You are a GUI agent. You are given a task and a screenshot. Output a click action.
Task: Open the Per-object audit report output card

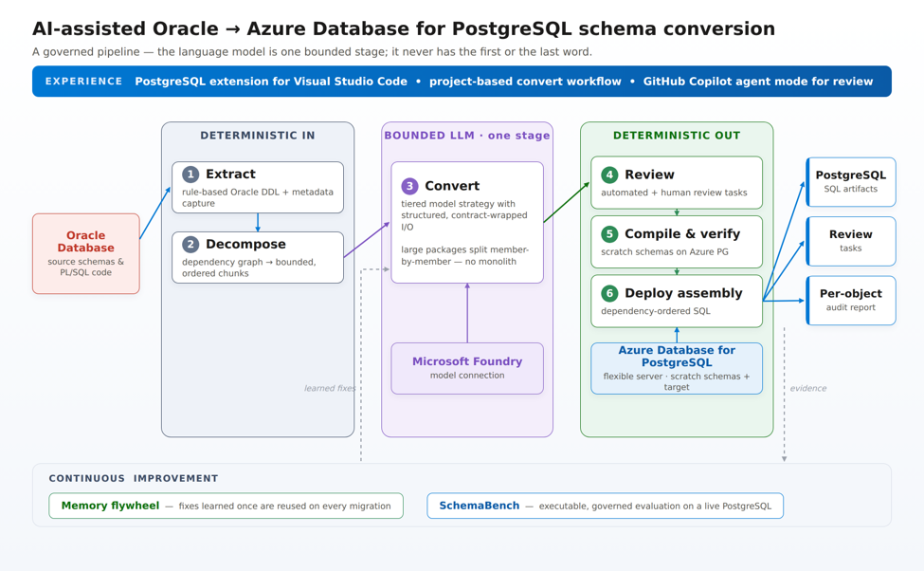tap(851, 301)
